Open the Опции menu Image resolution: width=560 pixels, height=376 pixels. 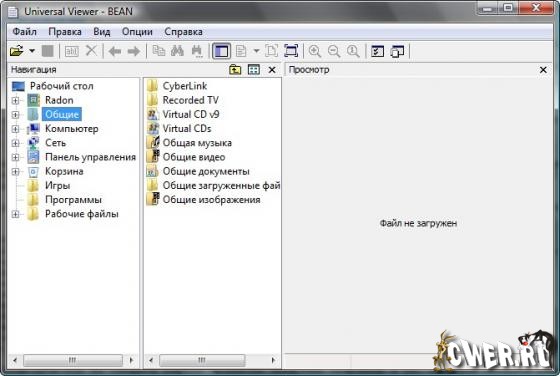(x=137, y=32)
